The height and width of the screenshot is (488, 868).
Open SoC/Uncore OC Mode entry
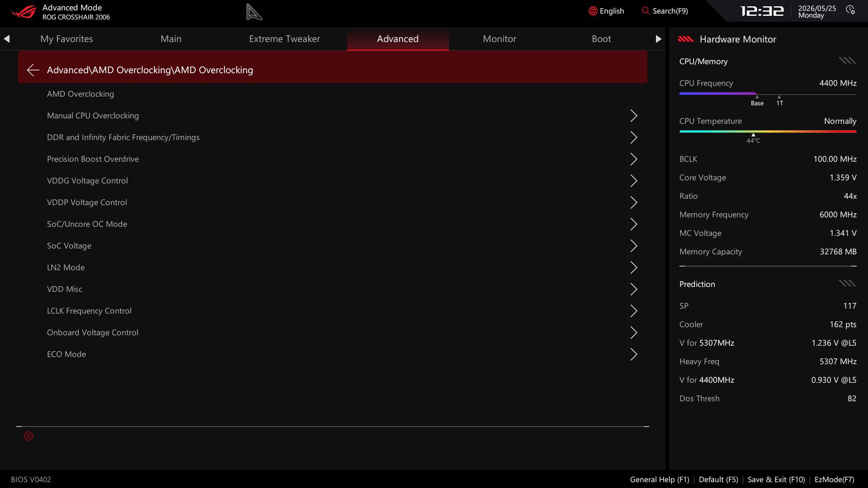pos(333,224)
